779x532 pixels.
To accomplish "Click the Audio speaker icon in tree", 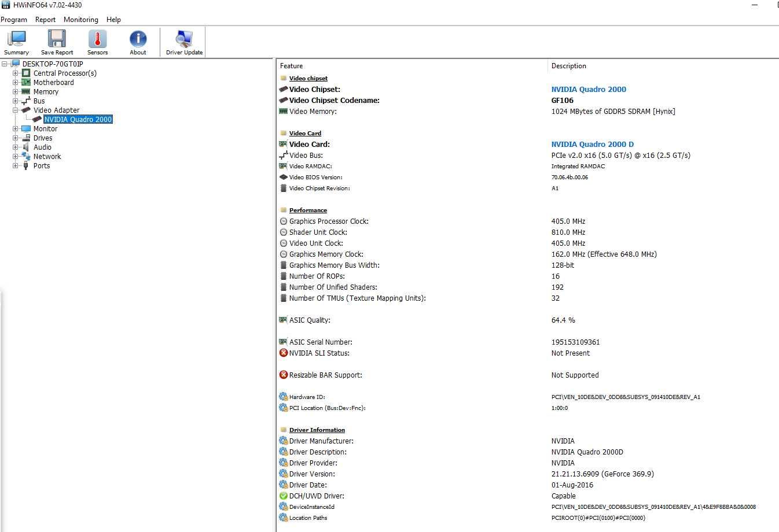I will (26, 147).
